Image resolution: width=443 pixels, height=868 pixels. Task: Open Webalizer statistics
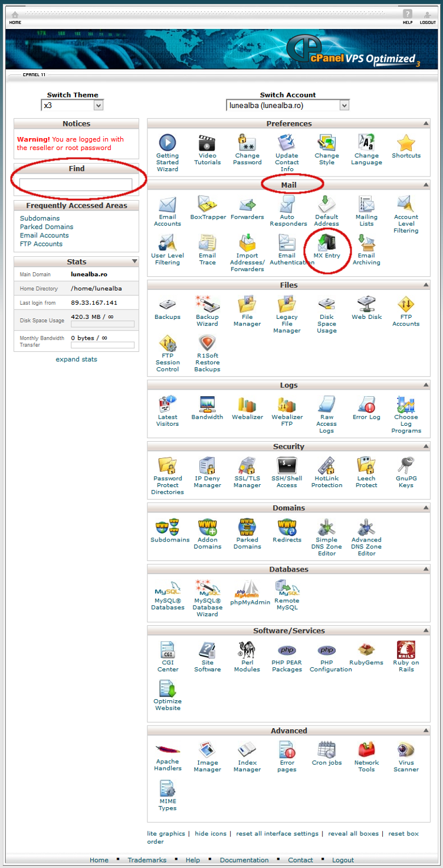(x=247, y=408)
